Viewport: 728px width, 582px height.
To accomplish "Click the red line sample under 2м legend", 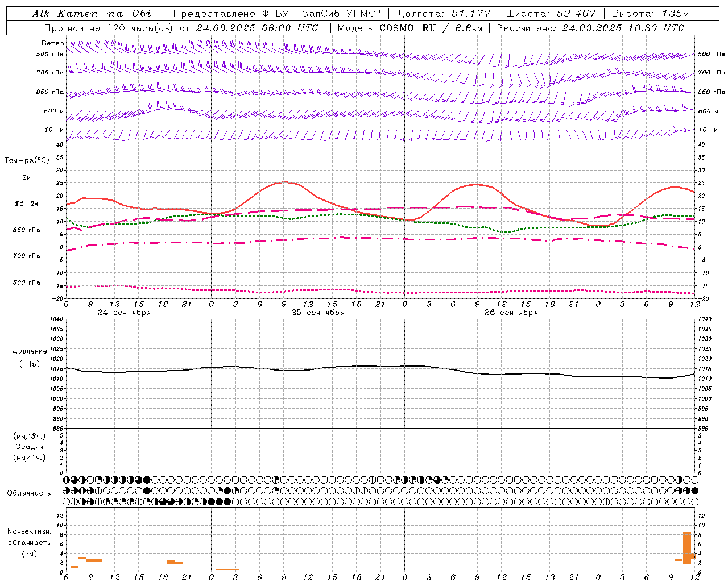I will (x=26, y=184).
